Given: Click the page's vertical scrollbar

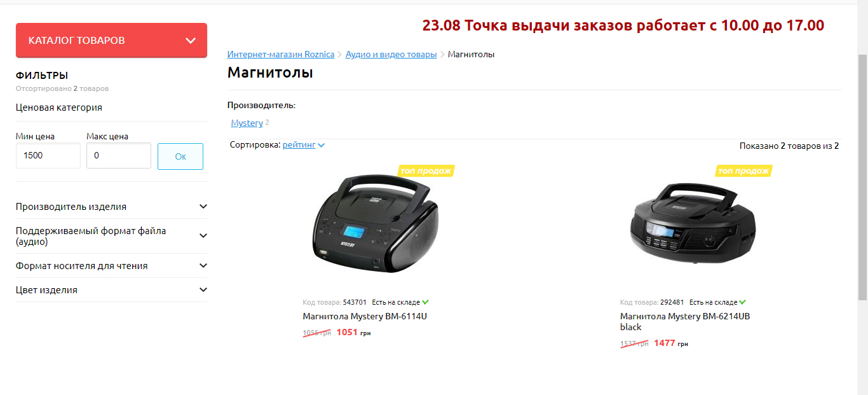Looking at the screenshot, I should 862,178.
